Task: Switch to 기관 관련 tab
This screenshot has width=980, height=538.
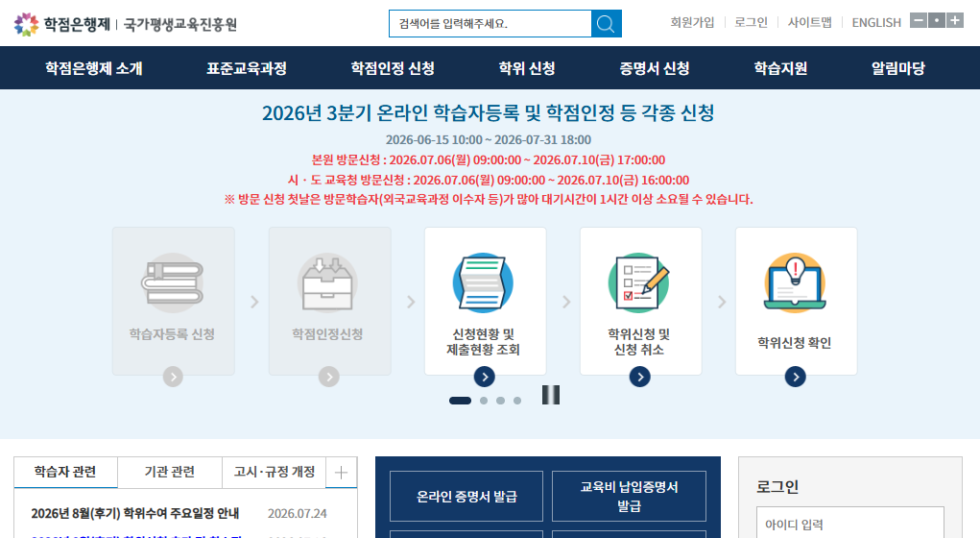Action: pyautogui.click(x=169, y=472)
